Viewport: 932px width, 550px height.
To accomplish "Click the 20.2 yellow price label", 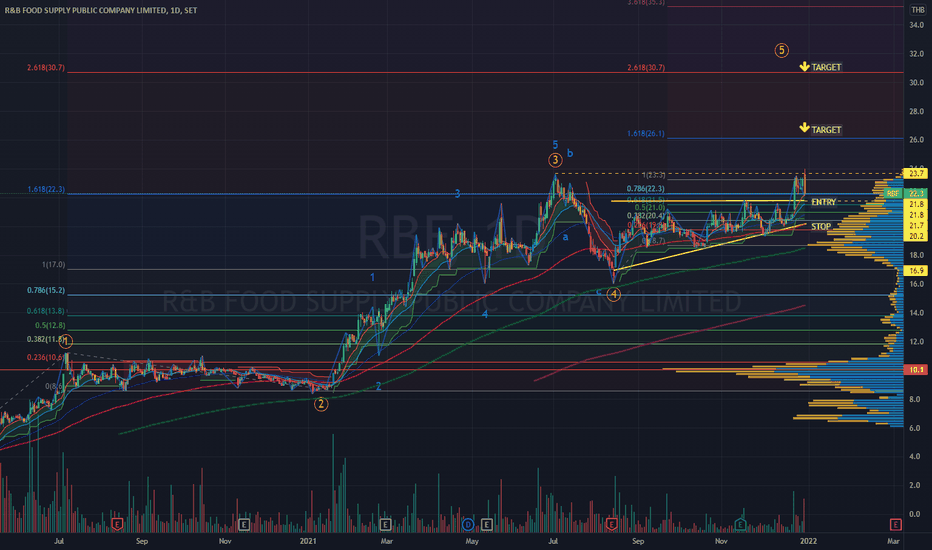I will (916, 236).
